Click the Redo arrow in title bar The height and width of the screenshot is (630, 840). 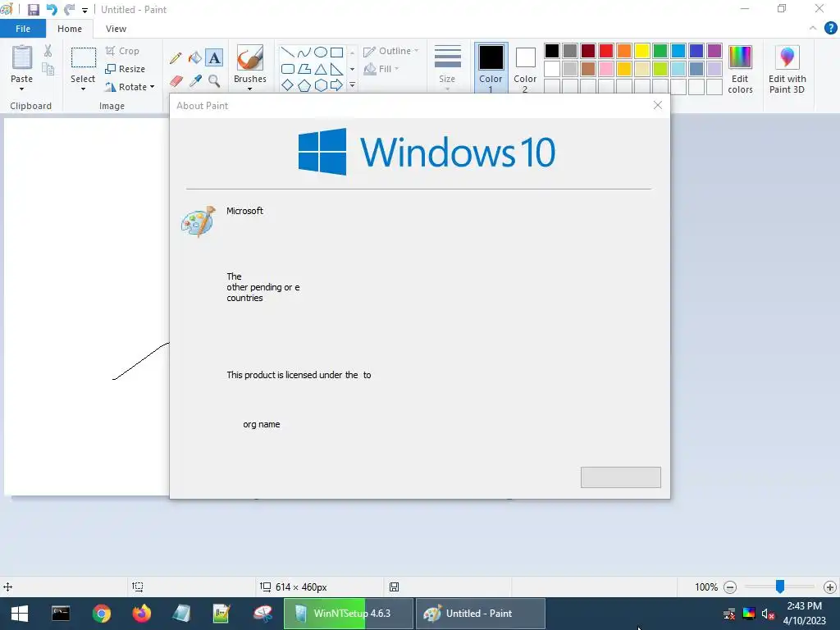pyautogui.click(x=69, y=10)
